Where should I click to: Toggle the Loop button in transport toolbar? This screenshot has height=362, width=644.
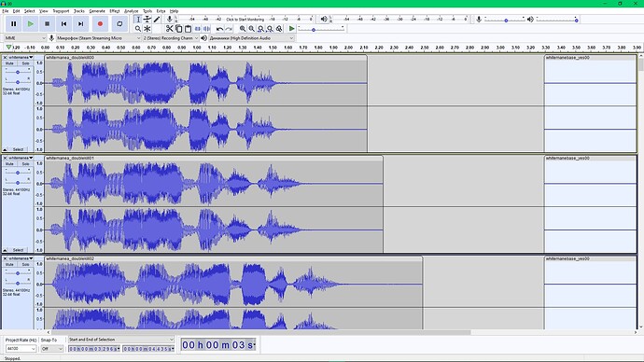119,24
